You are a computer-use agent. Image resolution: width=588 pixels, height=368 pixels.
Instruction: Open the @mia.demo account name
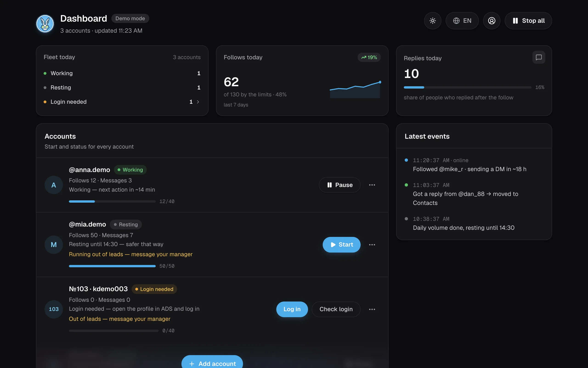[88, 224]
